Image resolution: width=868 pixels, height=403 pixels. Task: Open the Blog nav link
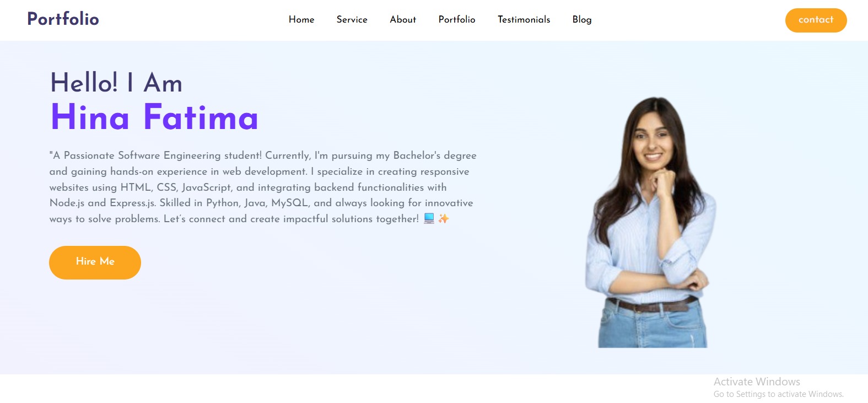pyautogui.click(x=582, y=19)
